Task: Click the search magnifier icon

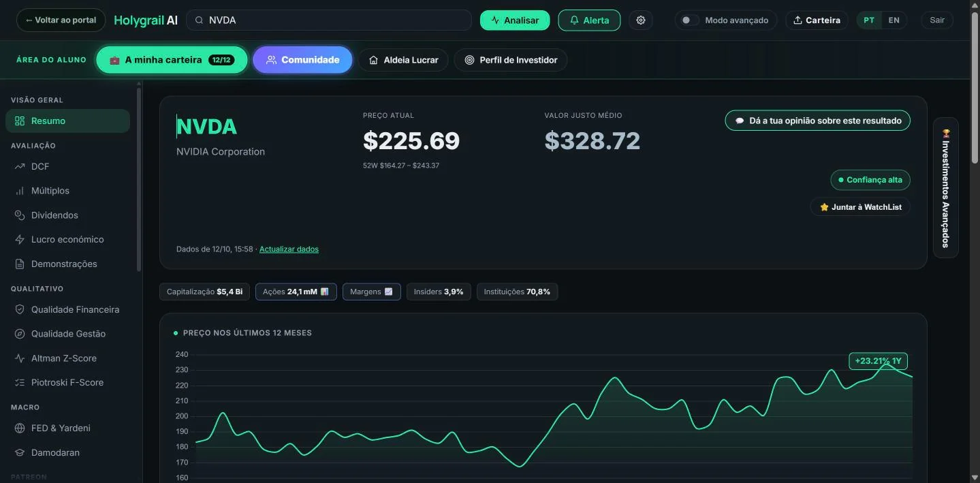Action: (199, 20)
